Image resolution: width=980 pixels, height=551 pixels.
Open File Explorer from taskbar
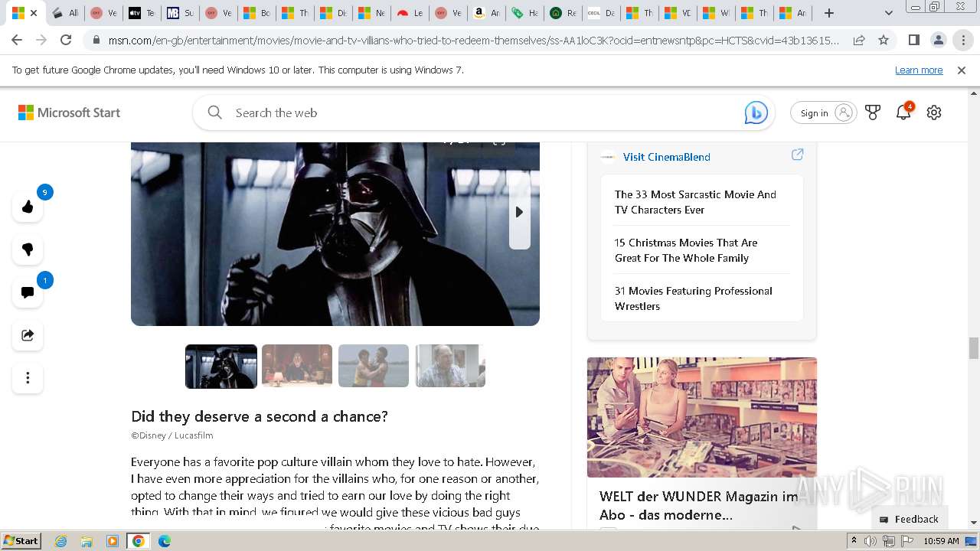(x=87, y=541)
